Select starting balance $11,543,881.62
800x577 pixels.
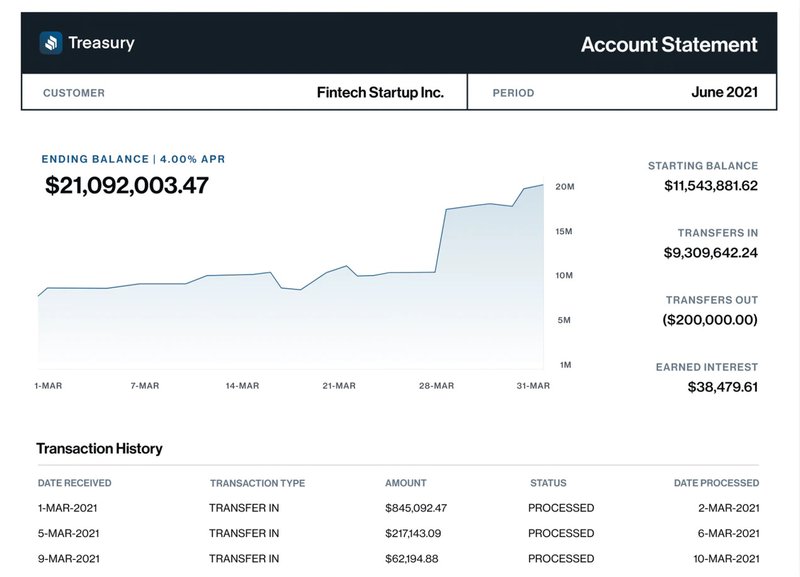click(x=711, y=186)
